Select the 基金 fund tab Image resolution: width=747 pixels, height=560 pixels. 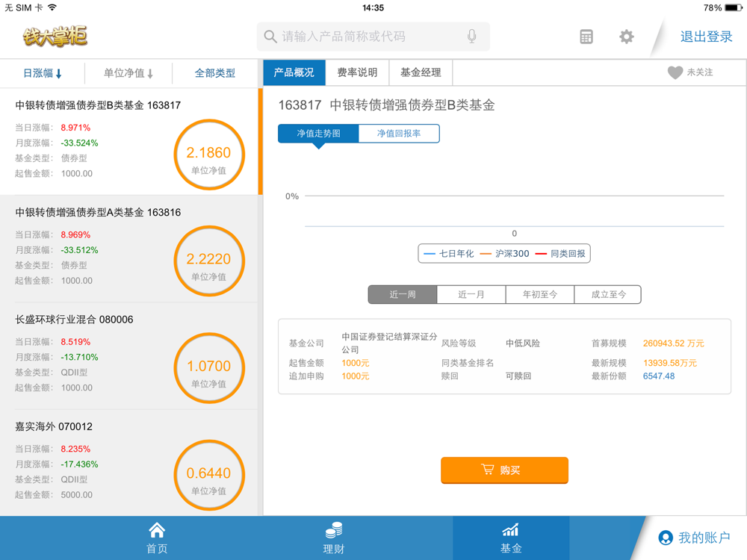click(511, 538)
